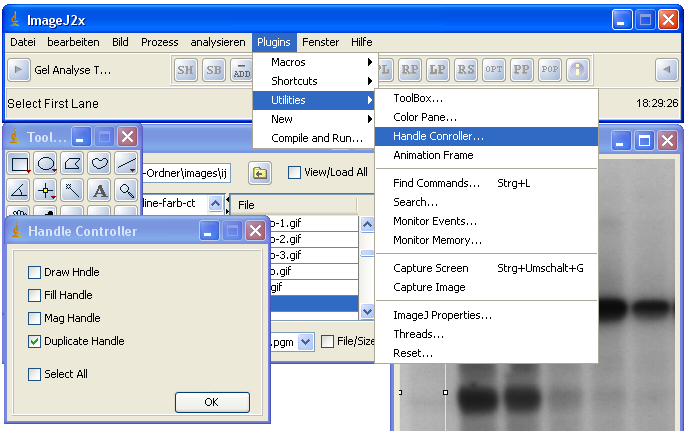Open the bearbeiten menu
This screenshot has height=431, width=687.
[73, 42]
